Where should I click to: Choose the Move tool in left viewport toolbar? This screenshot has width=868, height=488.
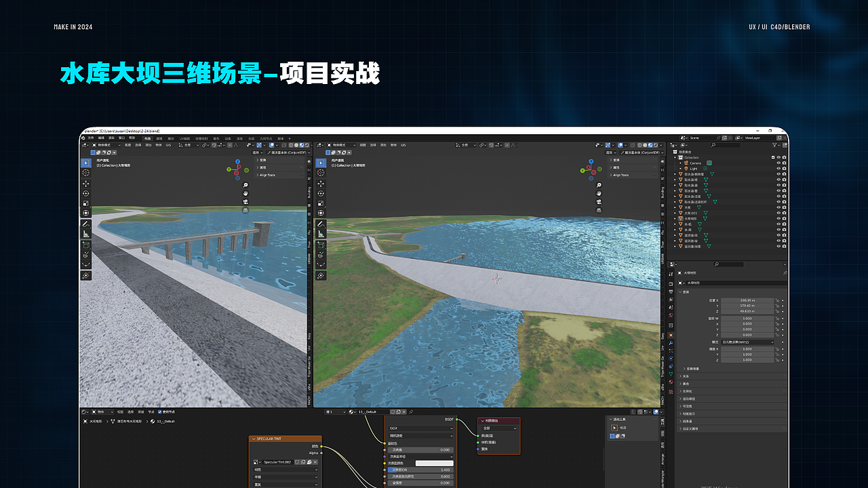click(x=86, y=183)
